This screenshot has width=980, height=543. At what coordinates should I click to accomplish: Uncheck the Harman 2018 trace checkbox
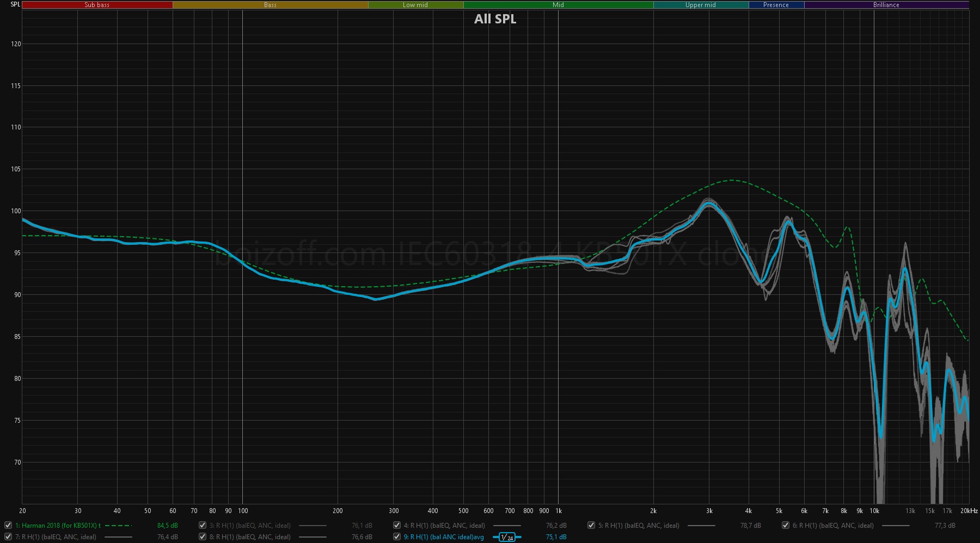[8, 525]
